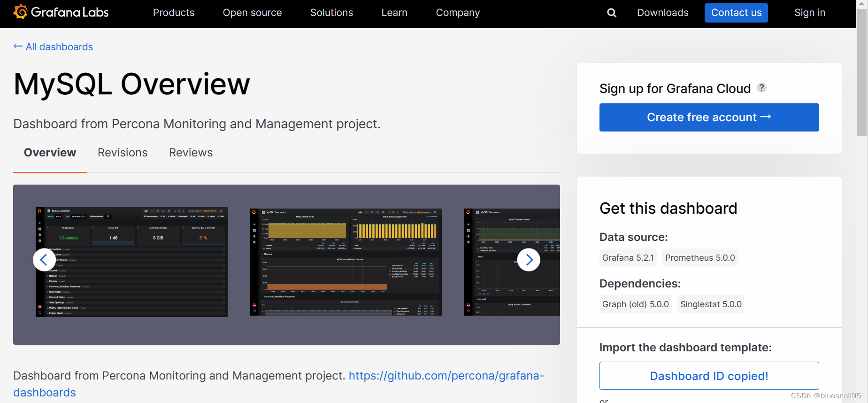The width and height of the screenshot is (868, 403).
Task: Click Sign up for Grafana Cloud text
Action: pyautogui.click(x=675, y=88)
